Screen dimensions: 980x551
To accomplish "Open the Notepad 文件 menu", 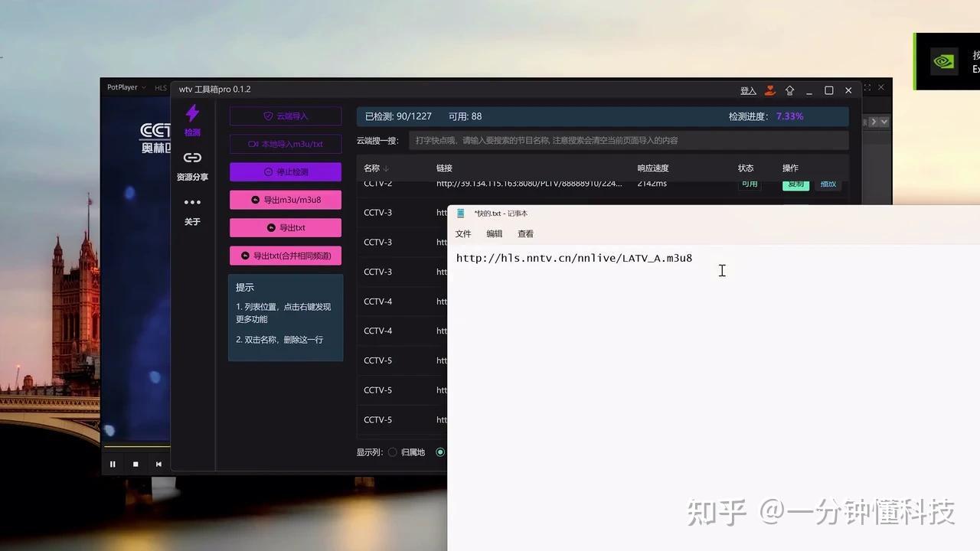I will tap(463, 234).
